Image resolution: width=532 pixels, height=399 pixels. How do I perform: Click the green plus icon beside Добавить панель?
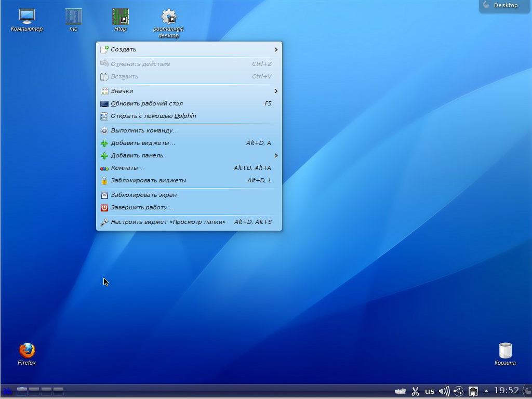(x=104, y=156)
